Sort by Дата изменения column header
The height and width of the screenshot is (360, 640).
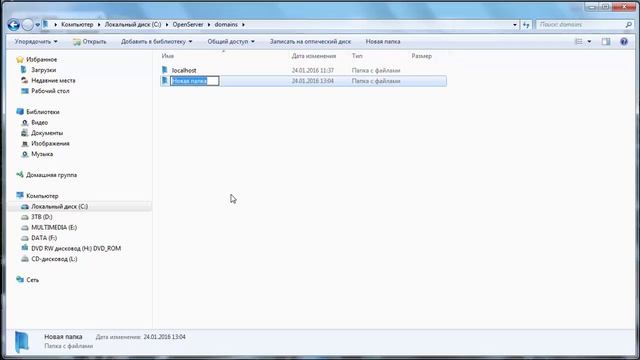pos(314,56)
